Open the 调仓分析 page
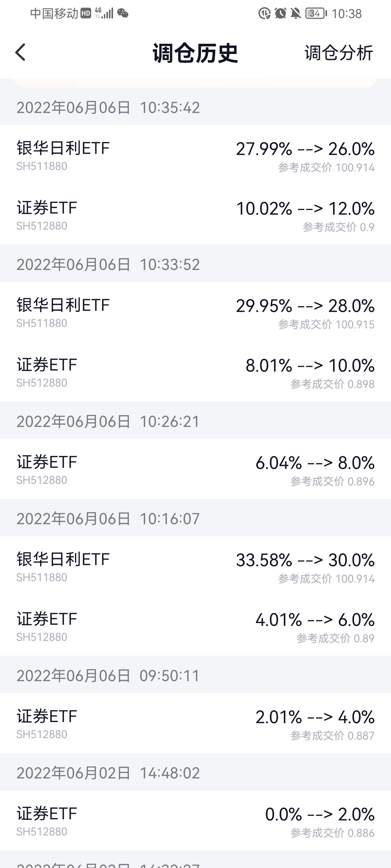Screen dimensions: 391x868 [339, 53]
